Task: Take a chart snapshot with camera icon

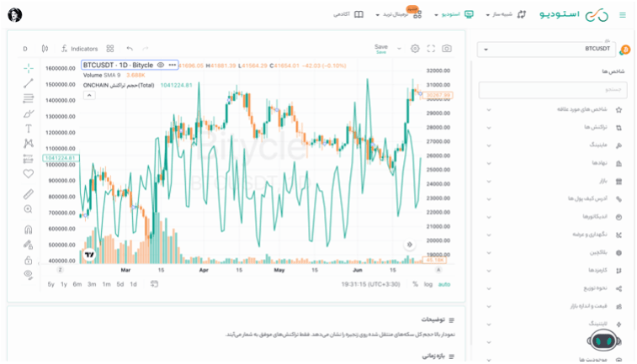Action: pos(447,49)
